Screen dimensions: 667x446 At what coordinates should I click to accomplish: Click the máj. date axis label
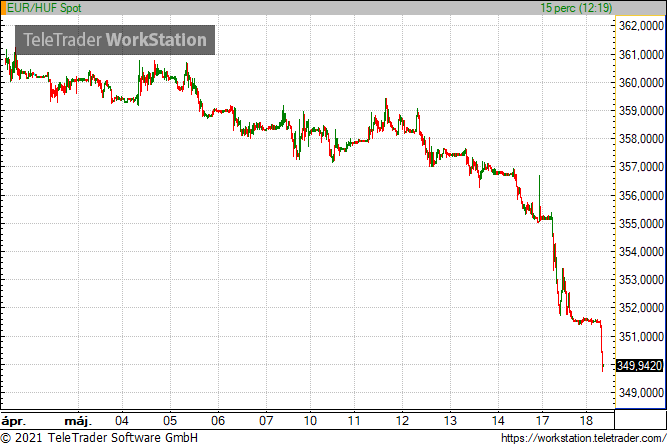point(78,421)
